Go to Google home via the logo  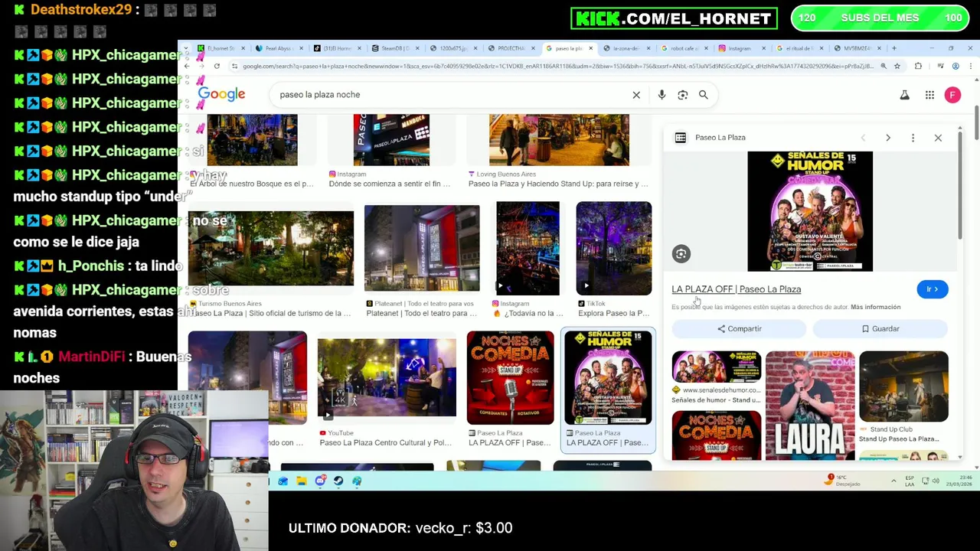coord(221,94)
